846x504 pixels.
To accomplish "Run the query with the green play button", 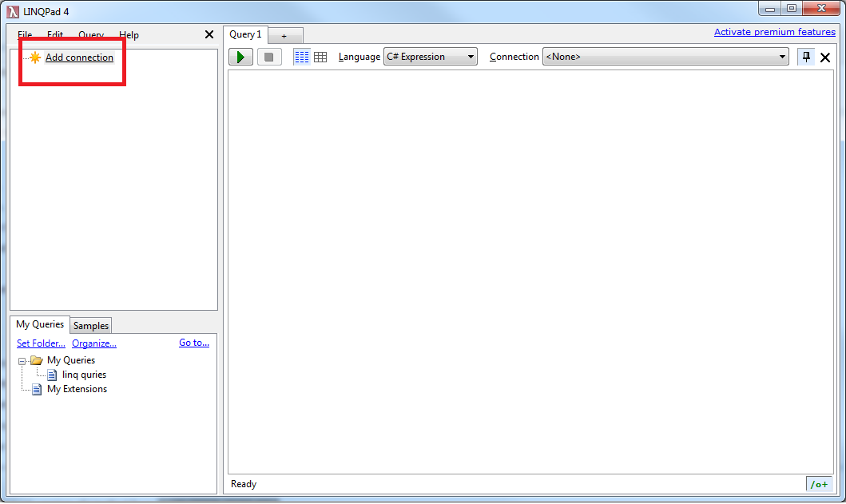I will [240, 58].
